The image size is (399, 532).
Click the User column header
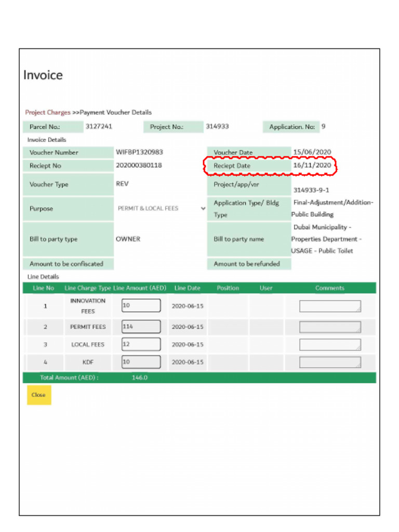pos(266,288)
